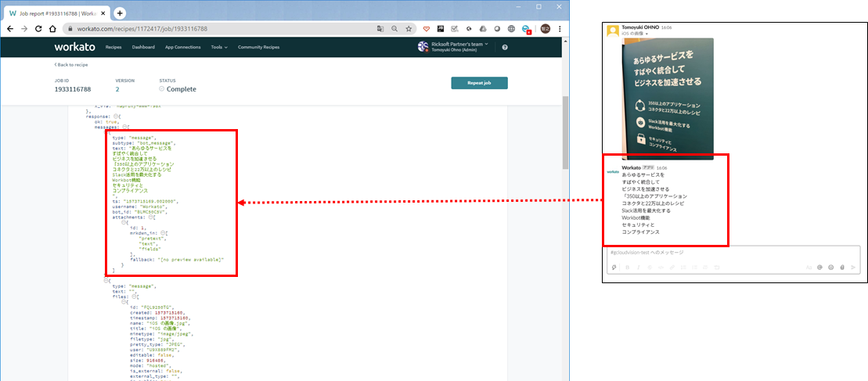
Task: Open App Connections menu item
Action: coord(182,48)
